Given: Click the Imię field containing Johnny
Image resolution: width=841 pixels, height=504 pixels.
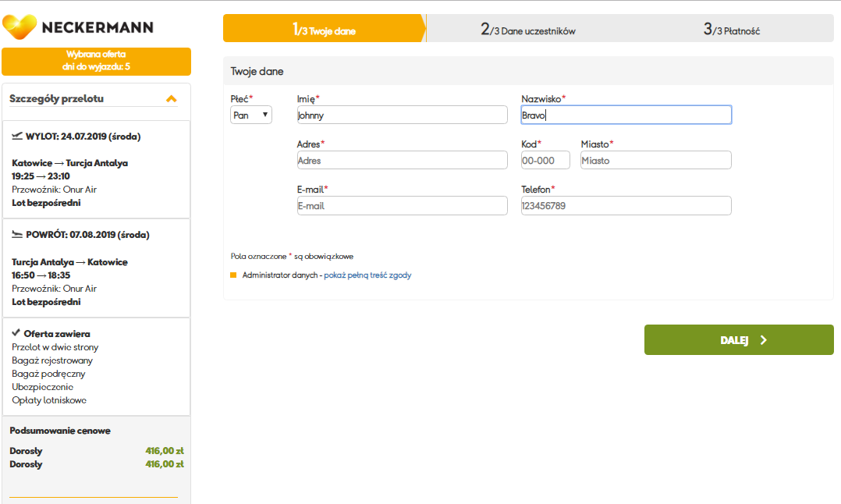Looking at the screenshot, I should 403,115.
